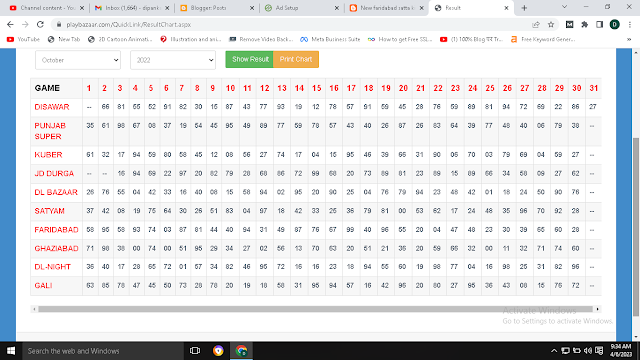Viewport: 640px width, 360px height.
Task: Click the page vertical scrollbar thumb
Action: pos(636,227)
